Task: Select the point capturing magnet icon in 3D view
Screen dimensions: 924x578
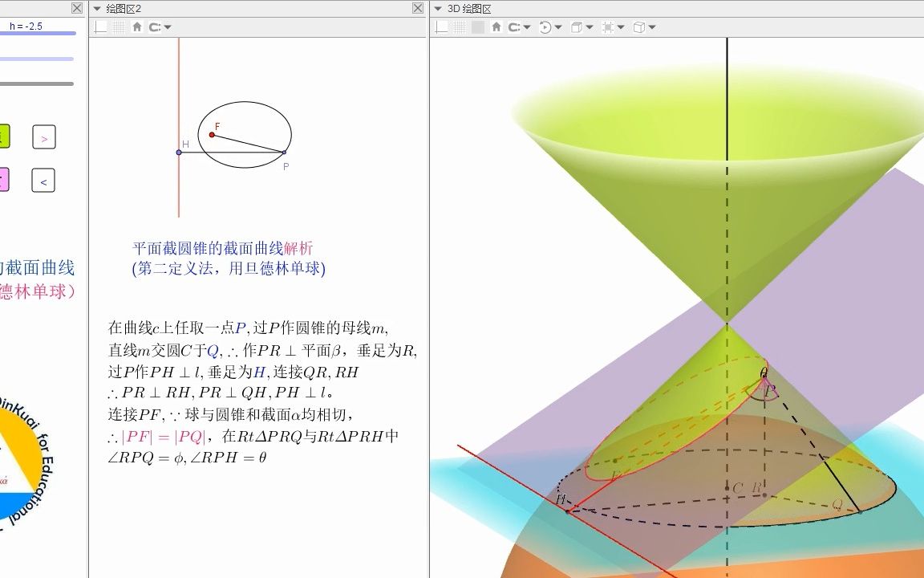Action: [515, 26]
